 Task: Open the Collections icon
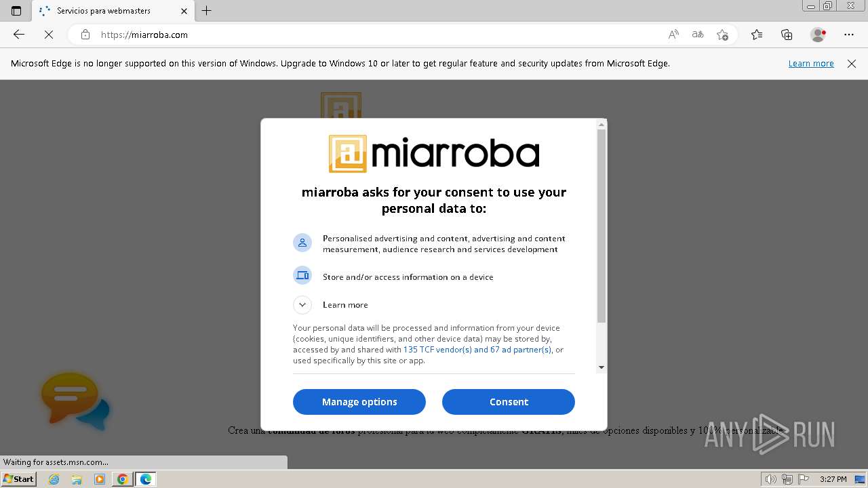787,35
